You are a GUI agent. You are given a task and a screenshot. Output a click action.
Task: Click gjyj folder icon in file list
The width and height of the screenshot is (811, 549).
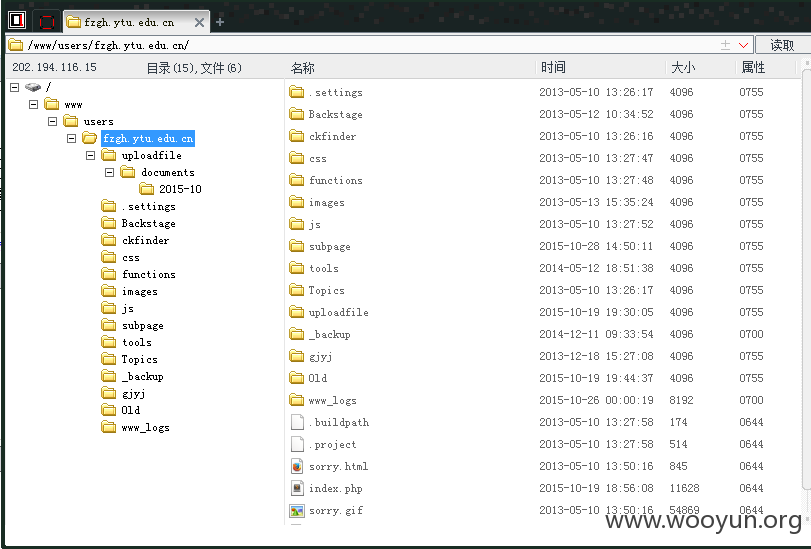click(x=296, y=356)
